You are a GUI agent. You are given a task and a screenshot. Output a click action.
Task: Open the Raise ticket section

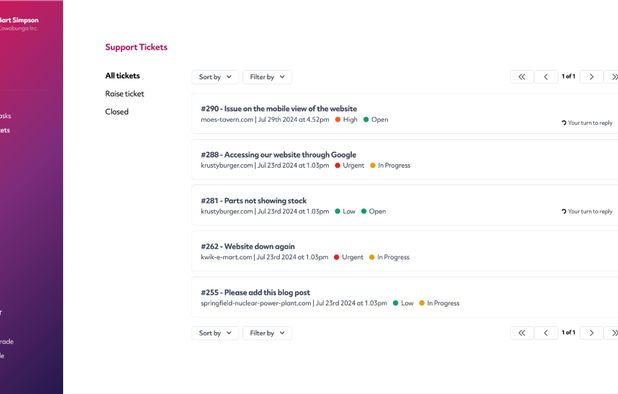click(x=125, y=94)
